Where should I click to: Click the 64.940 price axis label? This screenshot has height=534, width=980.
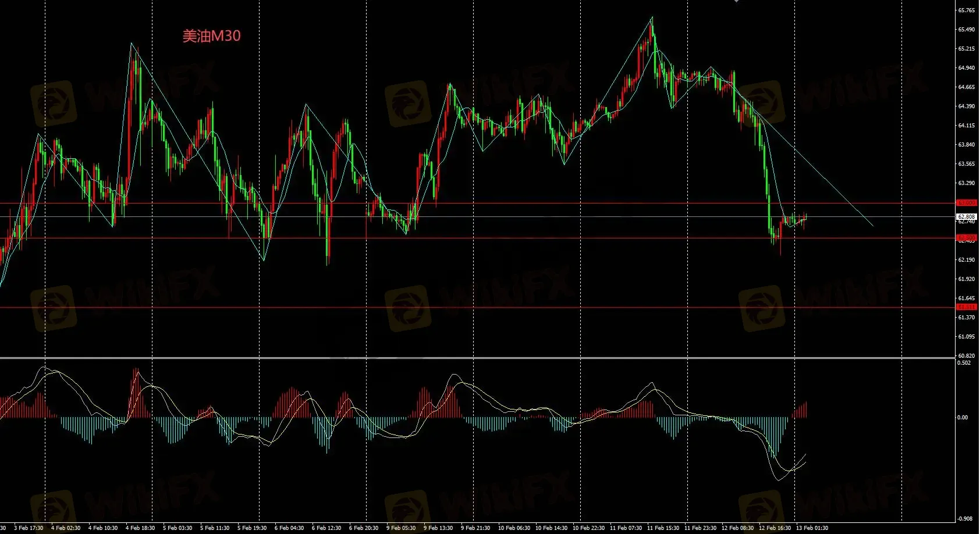(x=967, y=68)
